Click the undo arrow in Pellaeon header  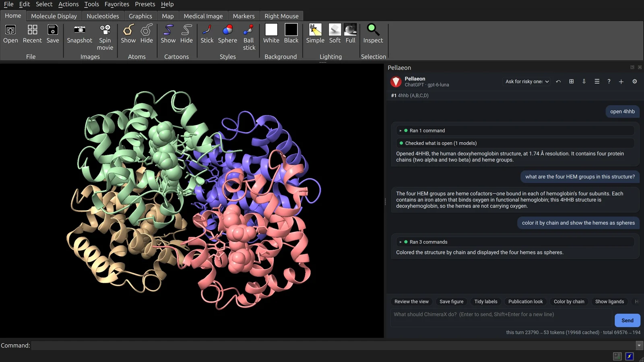click(x=558, y=81)
